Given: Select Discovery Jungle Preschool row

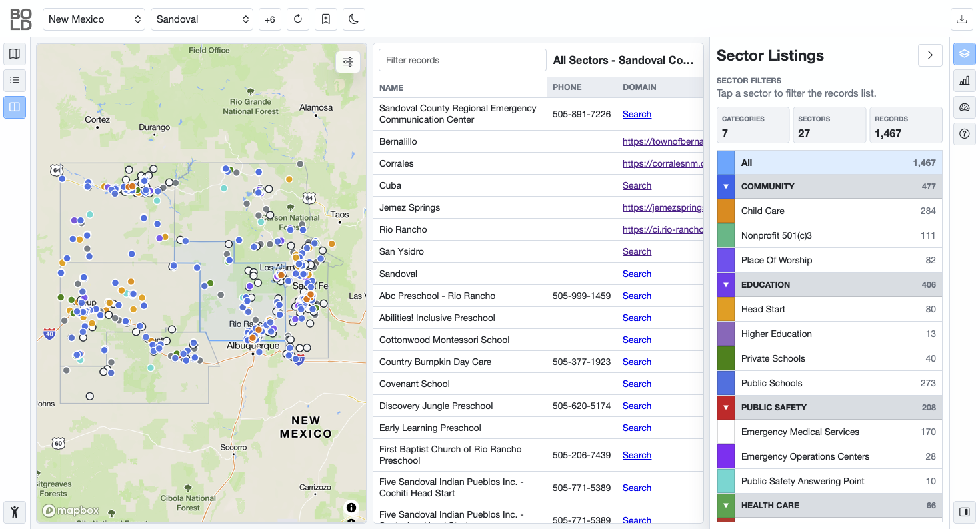Looking at the screenshot, I should click(x=538, y=406).
